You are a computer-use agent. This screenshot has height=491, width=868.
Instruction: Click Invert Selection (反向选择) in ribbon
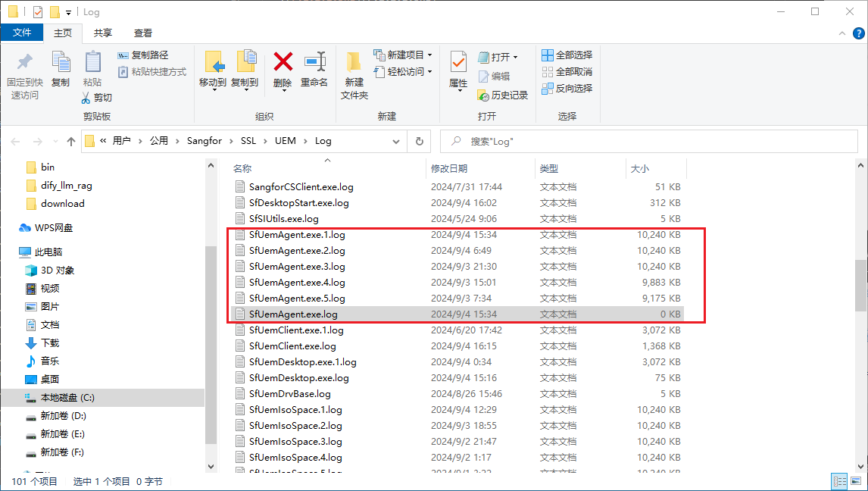click(x=567, y=89)
